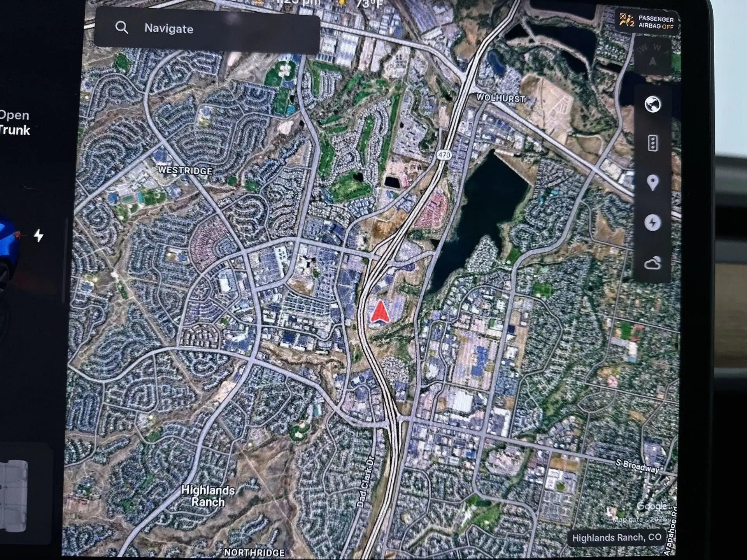Tap the map pin points-of-interest icon
The height and width of the screenshot is (560, 747).
(x=652, y=182)
